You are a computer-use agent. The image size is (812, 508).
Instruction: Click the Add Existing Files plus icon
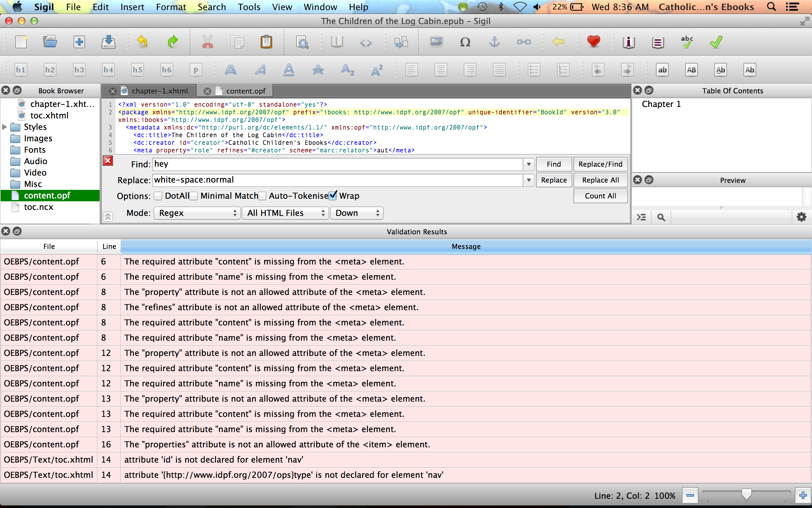point(79,42)
